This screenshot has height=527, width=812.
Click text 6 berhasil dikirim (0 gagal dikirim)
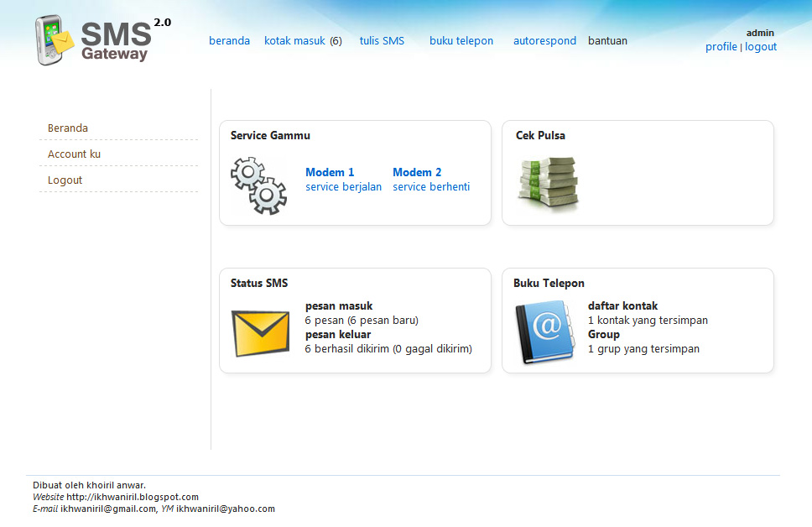pyautogui.click(x=388, y=349)
